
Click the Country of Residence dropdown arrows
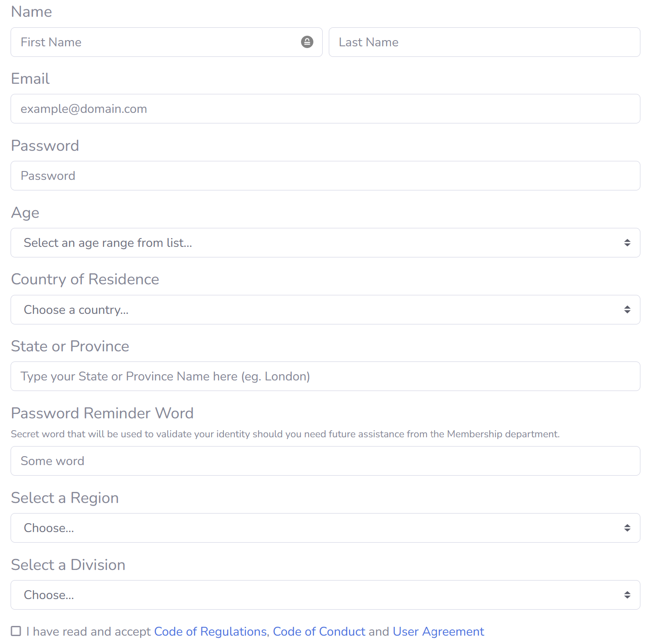(627, 310)
